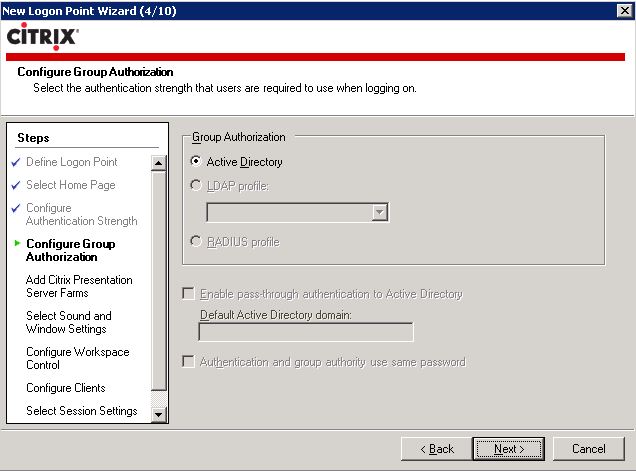Enable pass-through authentication to Active Directory checkbox
The width and height of the screenshot is (636, 471).
(x=188, y=293)
